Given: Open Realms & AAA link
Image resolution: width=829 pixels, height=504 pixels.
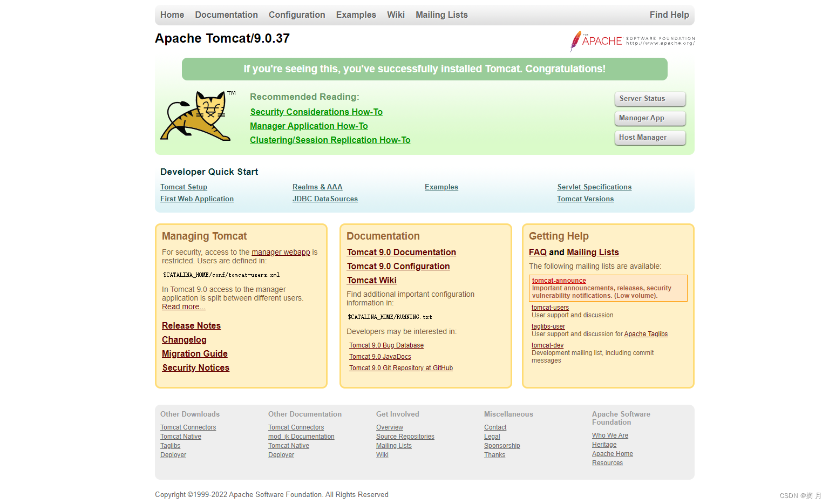Looking at the screenshot, I should (x=317, y=187).
